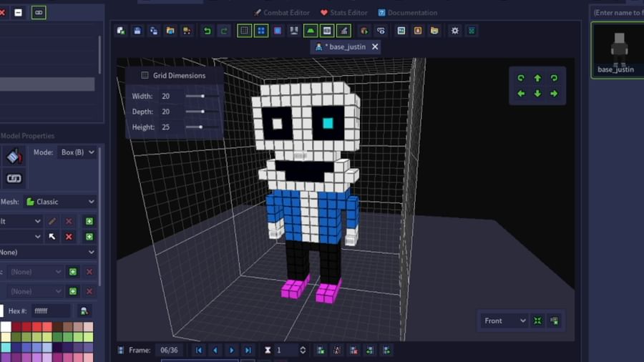Viewport: 644px width, 362px height.
Task: Select the base_justin thumbnail in library
Action: (x=618, y=49)
